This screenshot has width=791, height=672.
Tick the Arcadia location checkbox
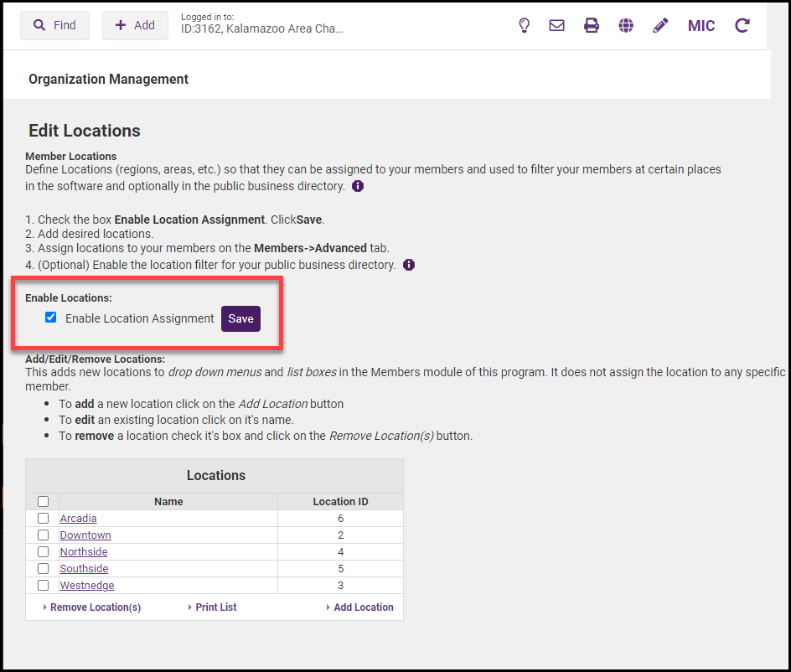(x=43, y=519)
